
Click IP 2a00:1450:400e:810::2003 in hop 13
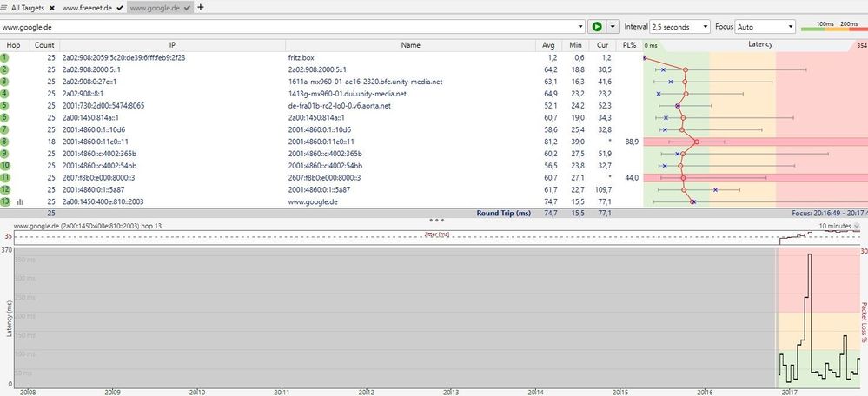(x=103, y=201)
